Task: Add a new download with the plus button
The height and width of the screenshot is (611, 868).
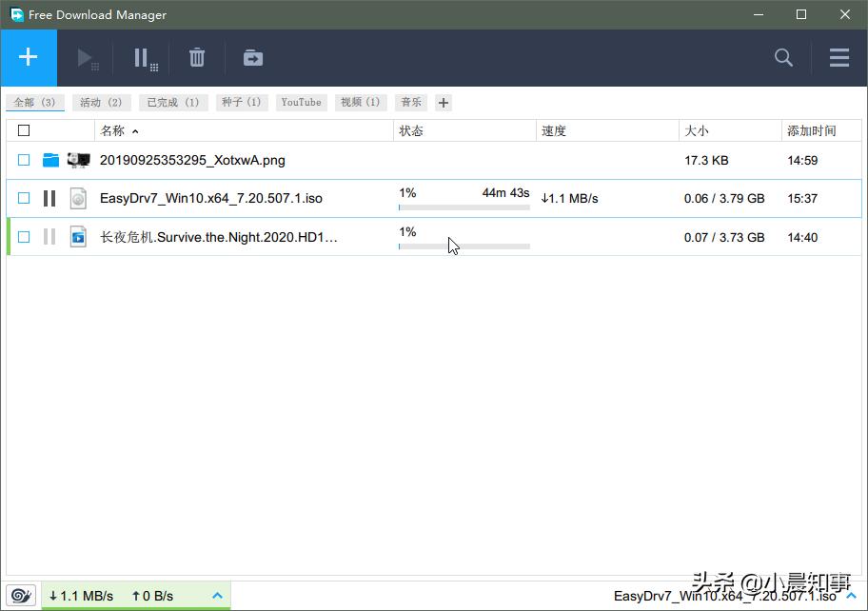Action: coord(29,57)
